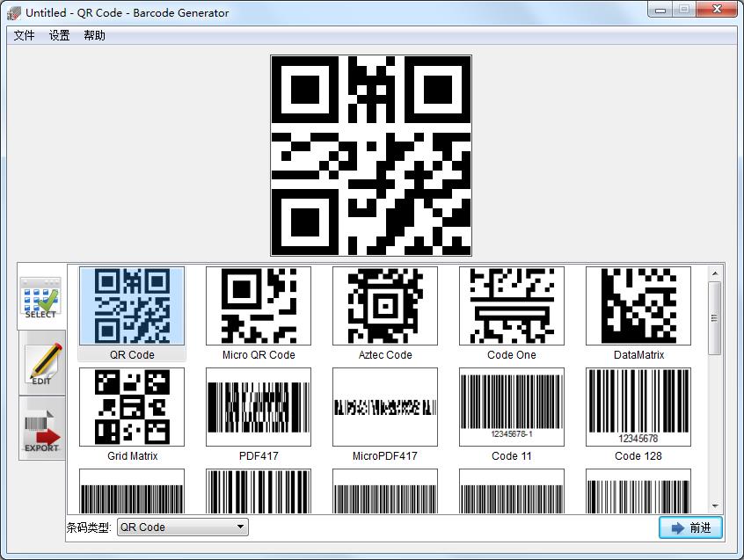744x560 pixels.
Task: Expand the 条码类型 QR Code dropdown
Action: tap(183, 527)
